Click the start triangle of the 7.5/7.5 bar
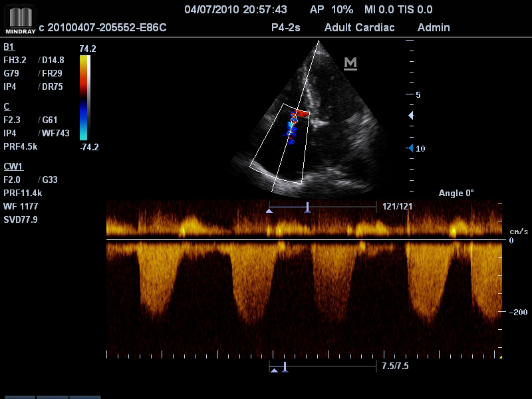Screen dimensions: 532x399 [x=274, y=370]
